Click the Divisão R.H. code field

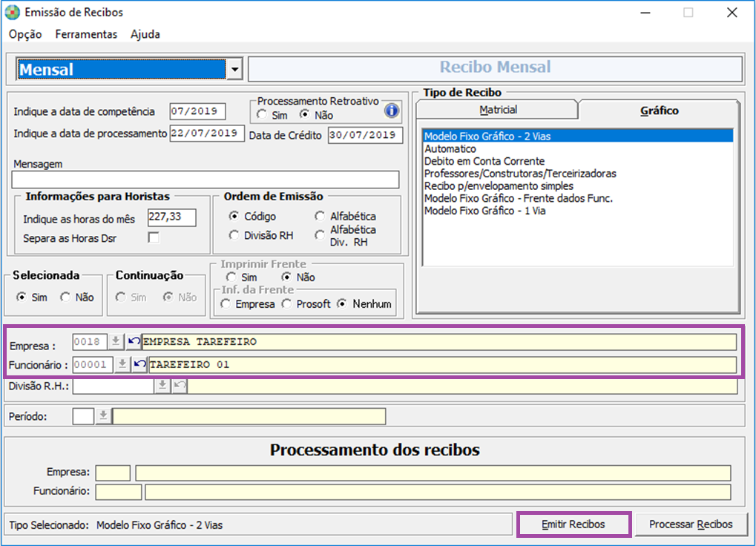114,386
